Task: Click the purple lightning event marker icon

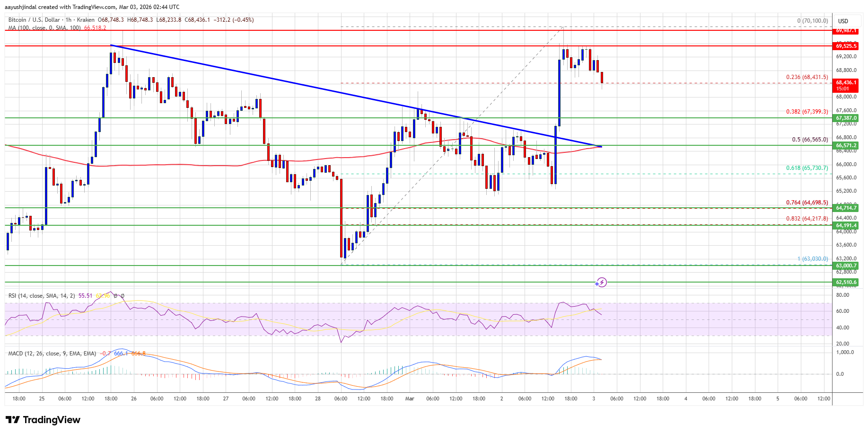Action: 601,283
